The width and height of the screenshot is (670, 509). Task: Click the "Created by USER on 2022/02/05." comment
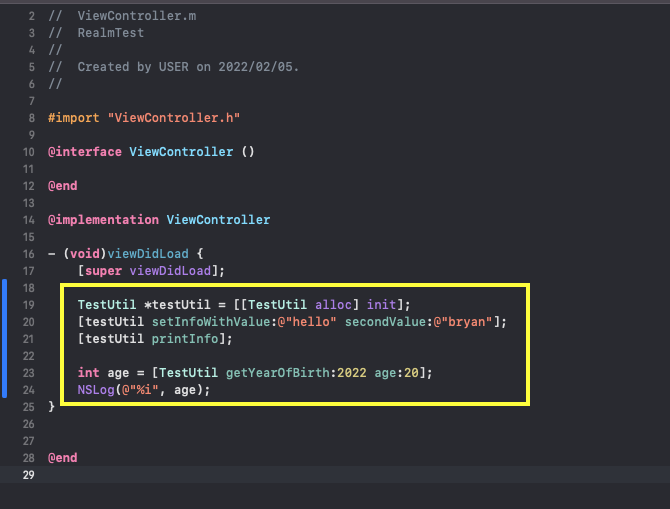(x=188, y=67)
